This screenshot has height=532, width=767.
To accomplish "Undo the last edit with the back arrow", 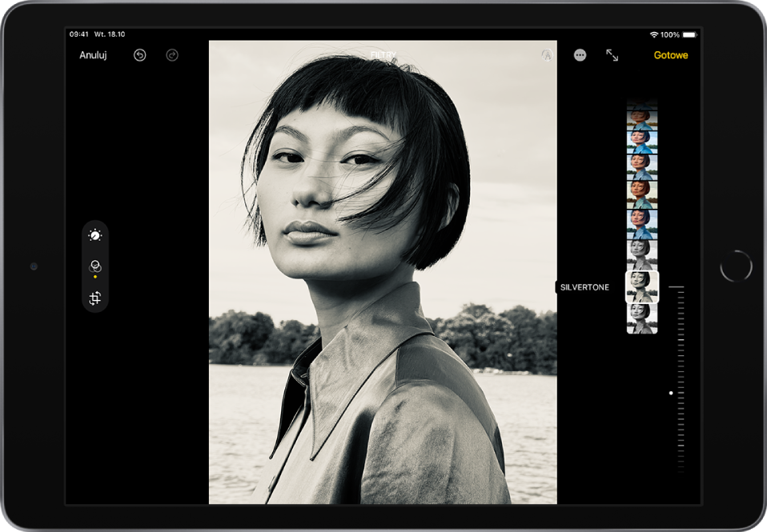I will point(140,55).
